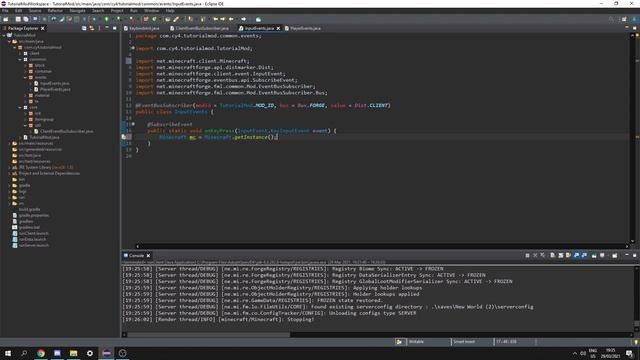The height and width of the screenshot is (360, 640).
Task: Open the File menu
Action: pos(5,11)
